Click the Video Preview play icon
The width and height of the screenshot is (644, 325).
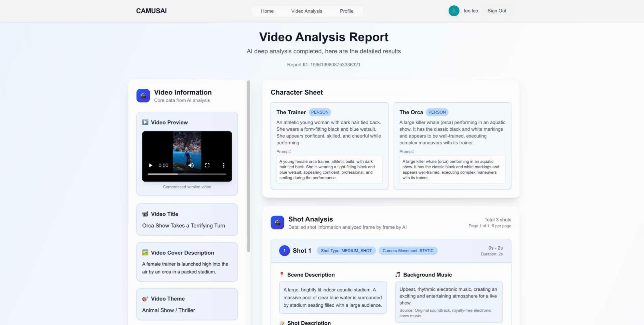pyautogui.click(x=145, y=122)
